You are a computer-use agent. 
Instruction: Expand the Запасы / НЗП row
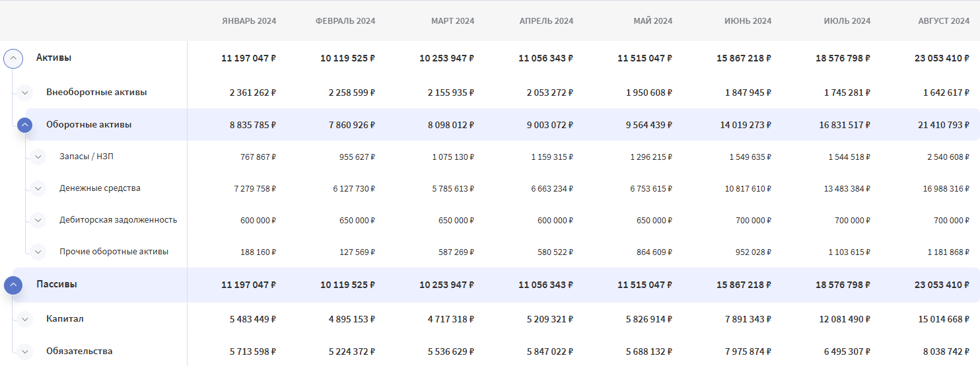click(x=38, y=157)
